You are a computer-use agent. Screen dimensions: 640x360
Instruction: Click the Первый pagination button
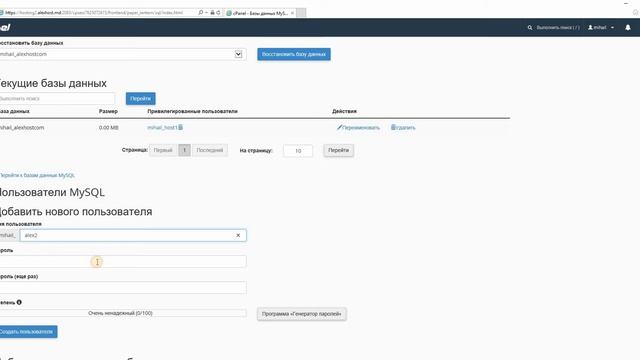pos(163,150)
